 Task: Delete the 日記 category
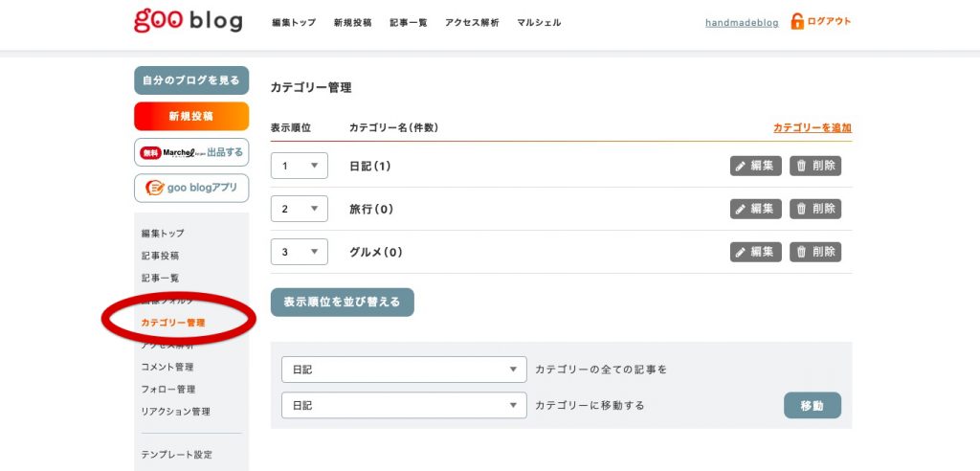[815, 166]
